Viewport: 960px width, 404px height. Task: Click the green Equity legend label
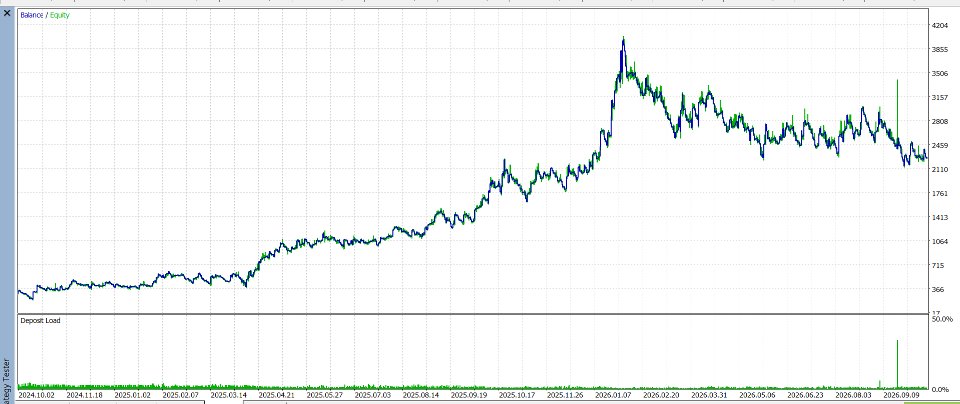pyautogui.click(x=60, y=15)
